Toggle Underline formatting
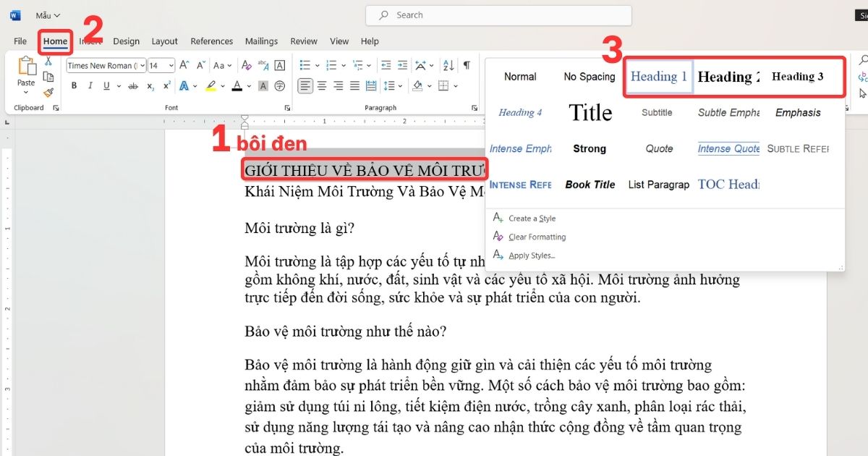This screenshot has width=868, height=456. [x=106, y=85]
